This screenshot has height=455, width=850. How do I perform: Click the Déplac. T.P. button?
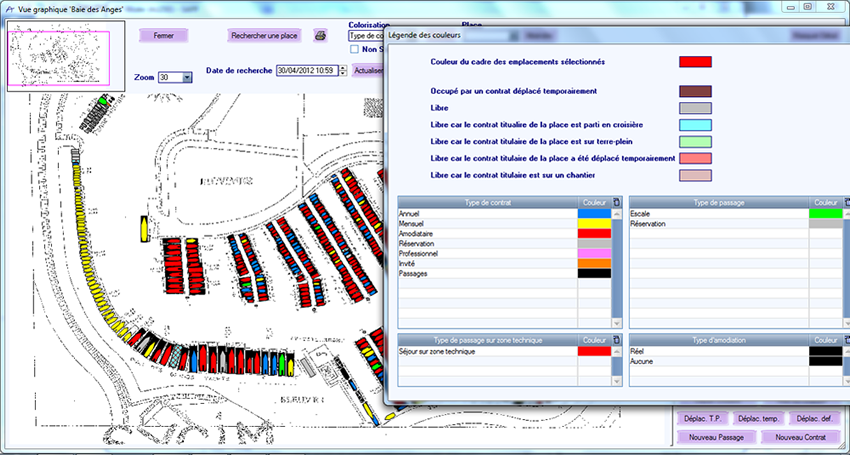tap(702, 418)
